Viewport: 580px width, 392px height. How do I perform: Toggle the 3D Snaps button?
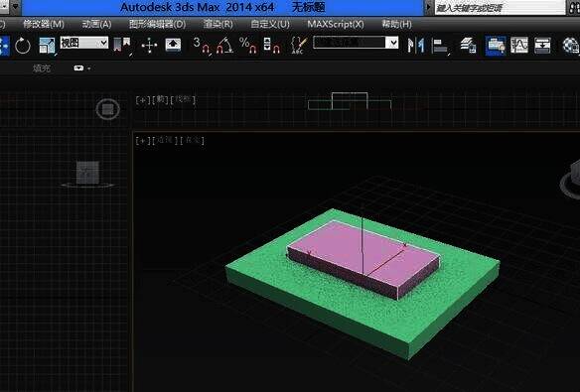coord(202,46)
